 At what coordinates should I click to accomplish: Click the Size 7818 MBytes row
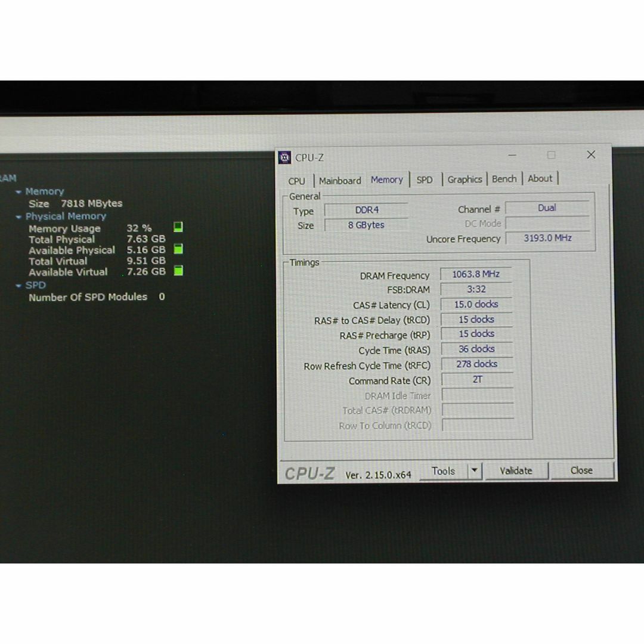76,204
